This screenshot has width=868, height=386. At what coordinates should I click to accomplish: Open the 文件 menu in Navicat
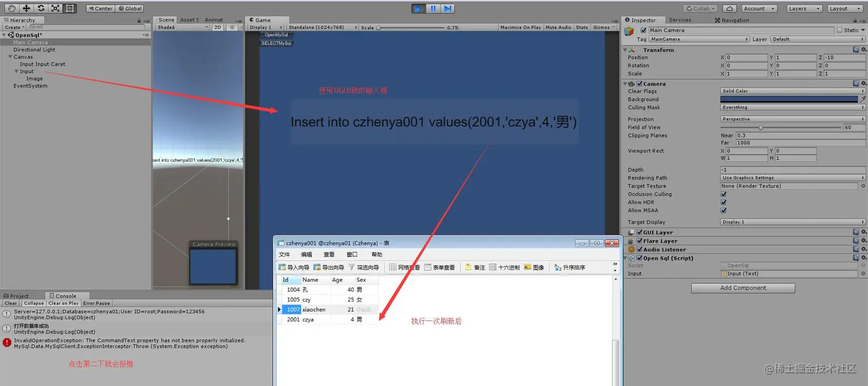coord(284,255)
